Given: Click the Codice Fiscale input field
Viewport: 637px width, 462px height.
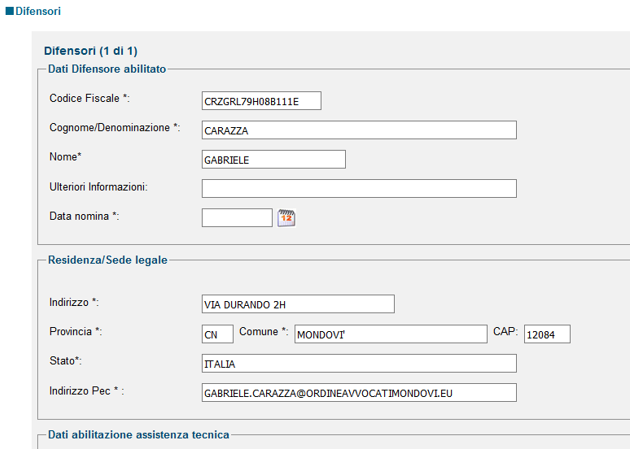Looking at the screenshot, I should pos(262,101).
